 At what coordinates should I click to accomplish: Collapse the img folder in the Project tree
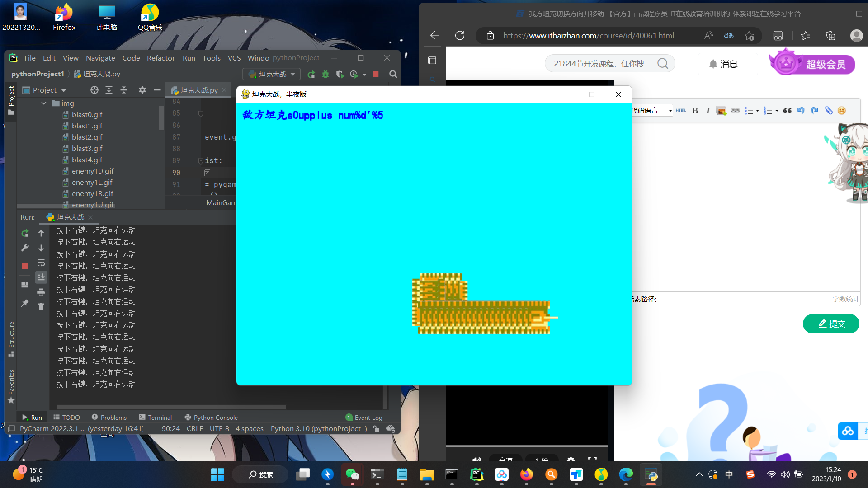[44, 103]
